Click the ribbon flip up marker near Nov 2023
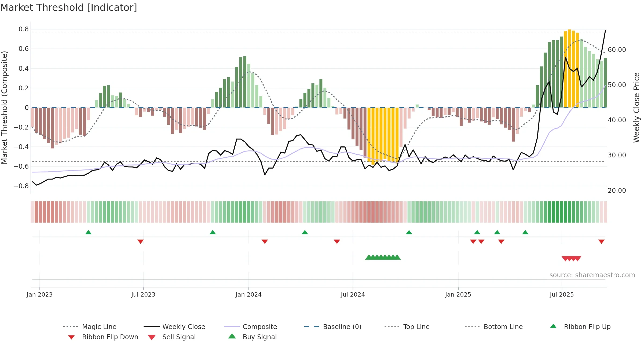This screenshot has height=362, width=644. pos(213,232)
